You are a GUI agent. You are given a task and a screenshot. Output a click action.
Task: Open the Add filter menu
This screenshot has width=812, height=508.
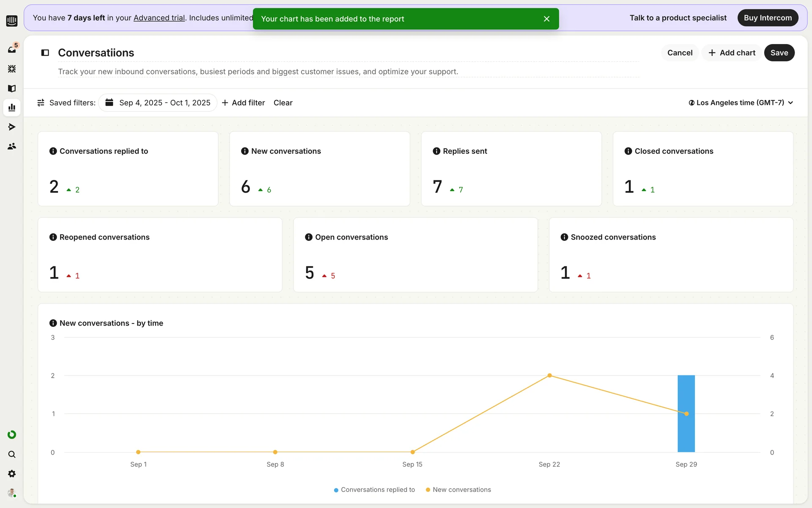(x=243, y=103)
